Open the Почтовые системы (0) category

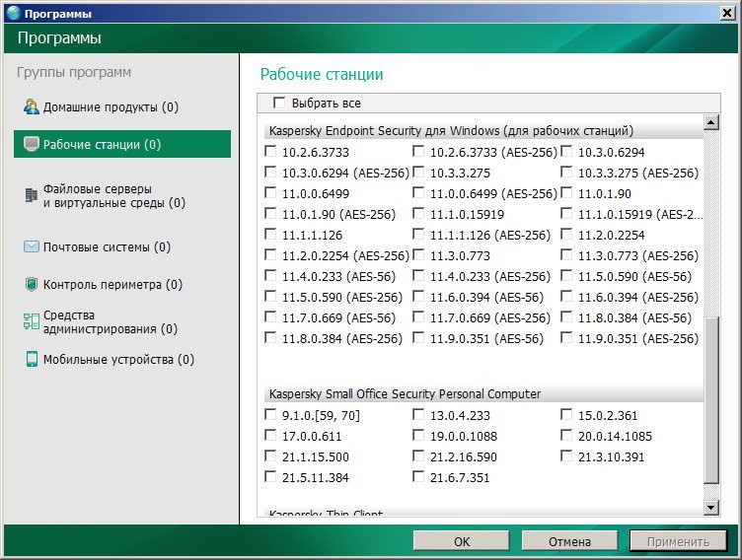107,246
